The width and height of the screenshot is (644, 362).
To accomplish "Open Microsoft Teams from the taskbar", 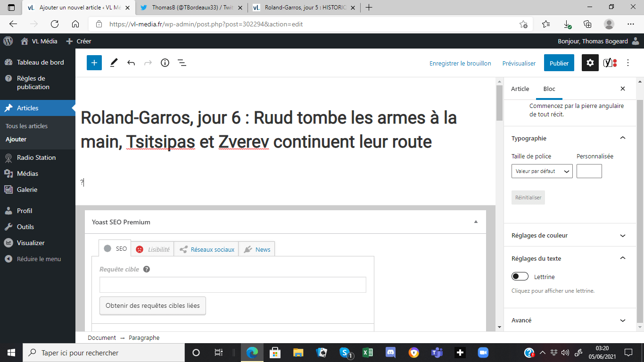I will point(437,353).
